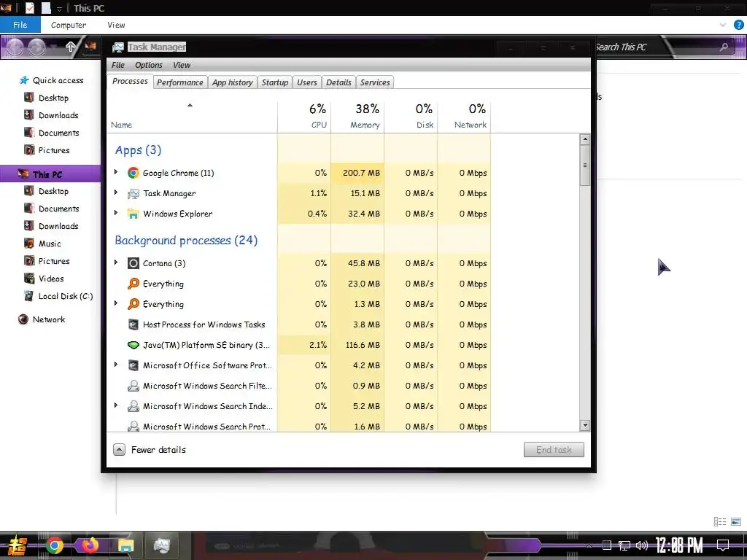Click the Host Process for Windows Tasks icon
Screen dimensions: 747x560
coord(133,324)
